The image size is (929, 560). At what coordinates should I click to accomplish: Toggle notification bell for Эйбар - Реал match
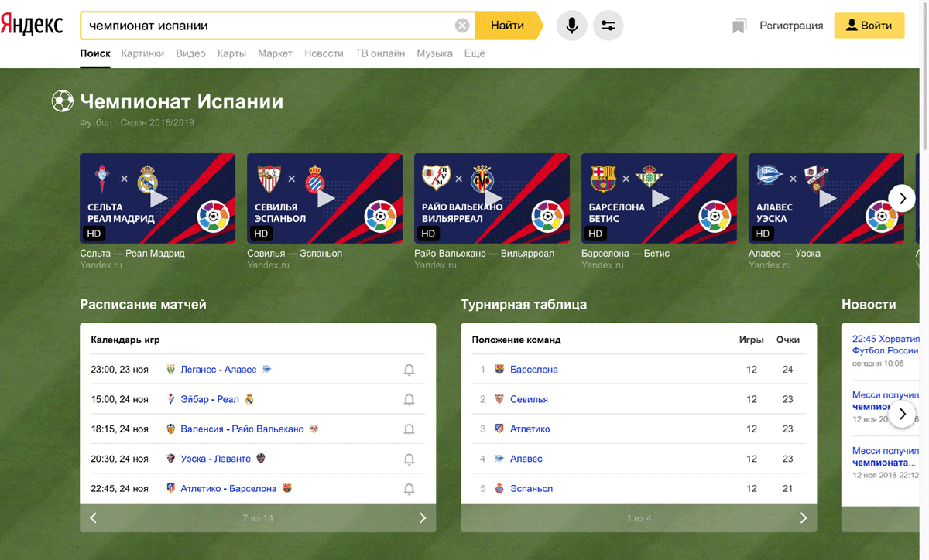[410, 400]
